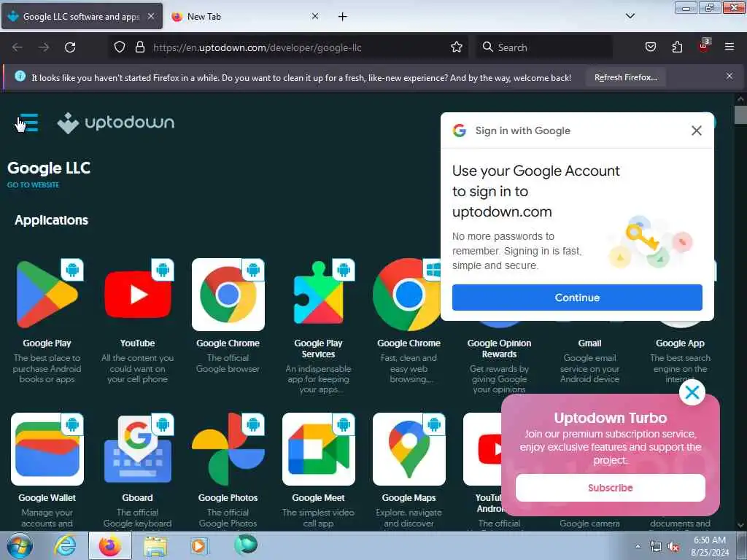Follow the GO TO WEBSITE link

33,184
